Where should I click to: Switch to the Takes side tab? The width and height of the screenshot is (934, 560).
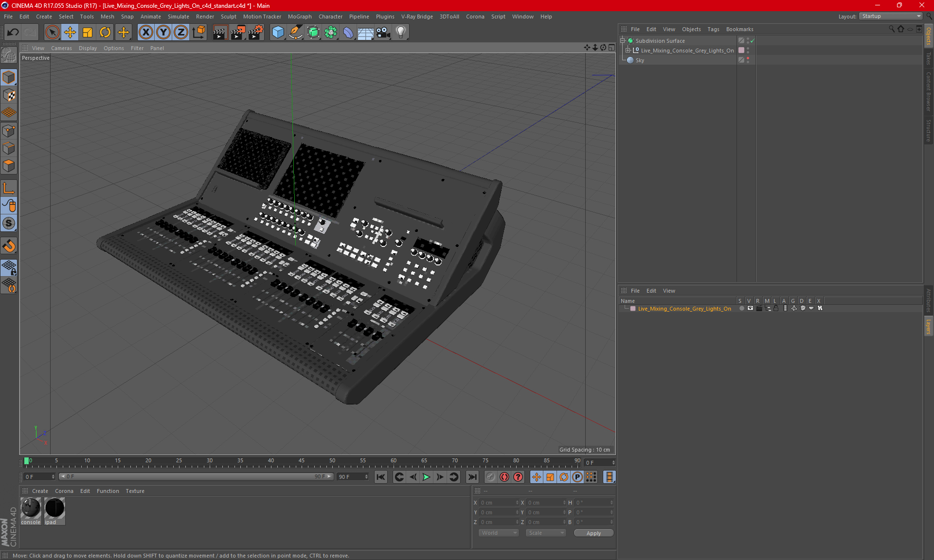[929, 59]
